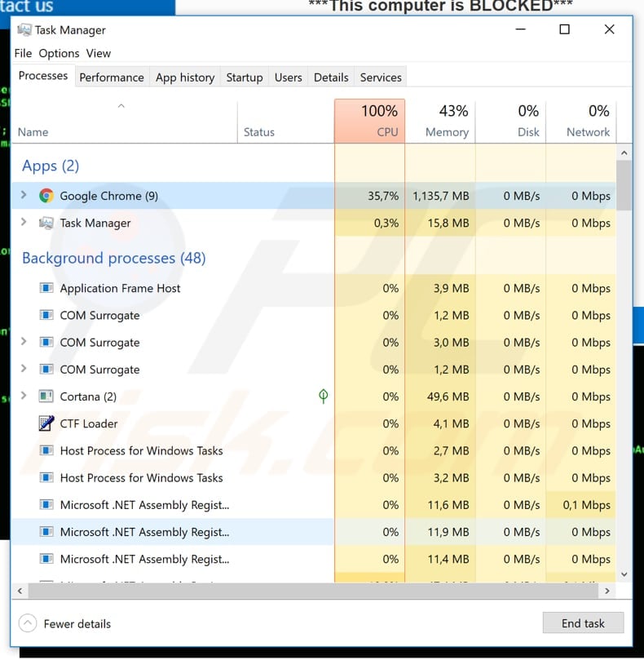Switch to the Startup tab
This screenshot has width=644, height=660.
(x=245, y=78)
